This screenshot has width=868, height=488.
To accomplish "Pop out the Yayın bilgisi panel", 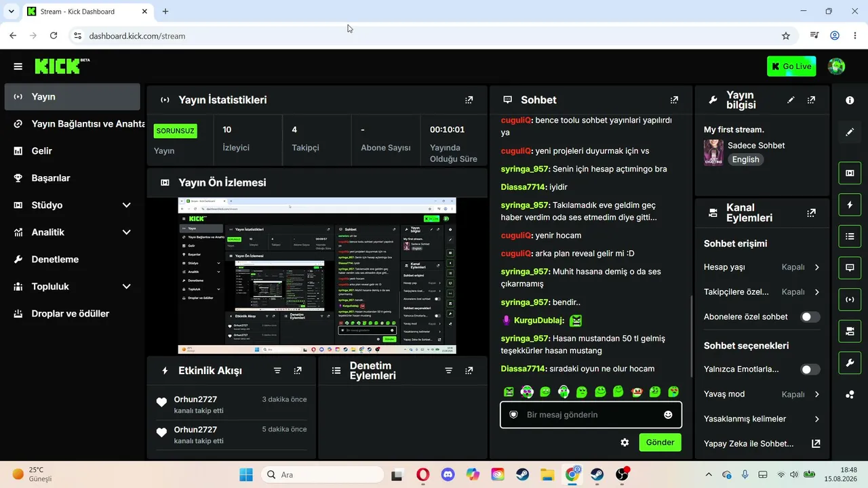I will pyautogui.click(x=811, y=100).
